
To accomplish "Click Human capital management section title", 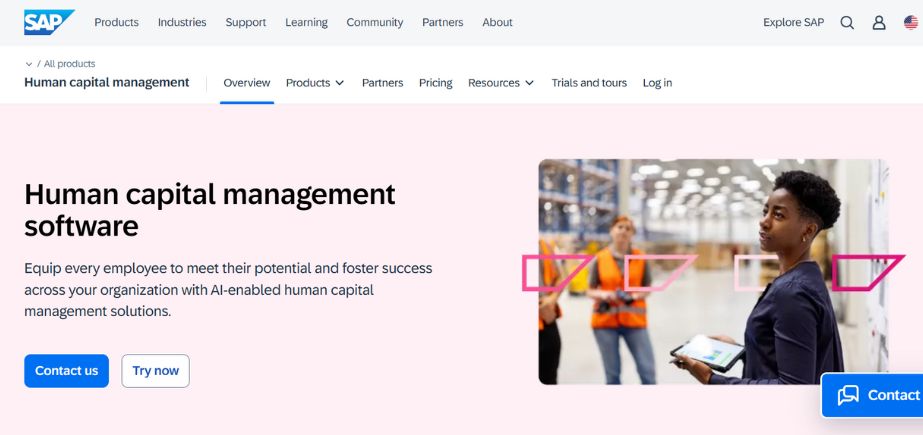I will [x=107, y=82].
